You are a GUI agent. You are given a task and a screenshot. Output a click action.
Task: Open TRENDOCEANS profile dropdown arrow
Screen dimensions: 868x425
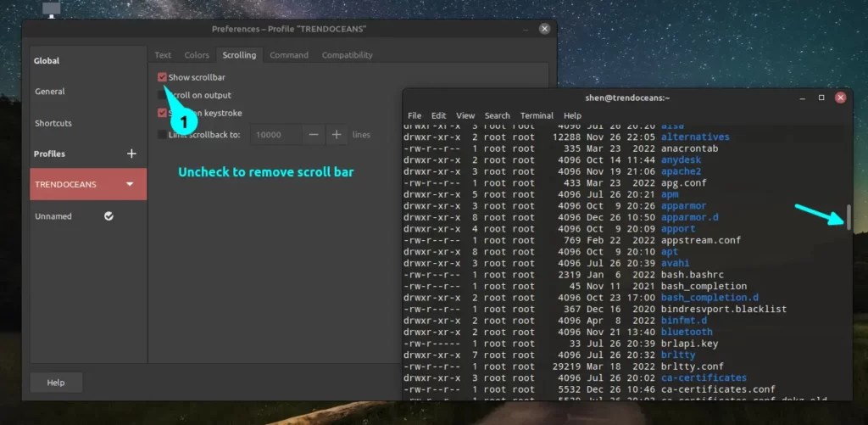130,184
